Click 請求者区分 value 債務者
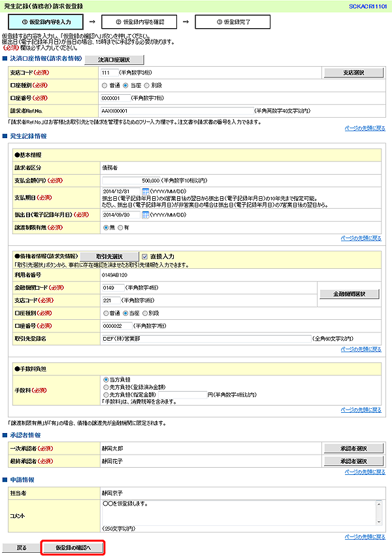392x558 pixels. click(x=110, y=167)
